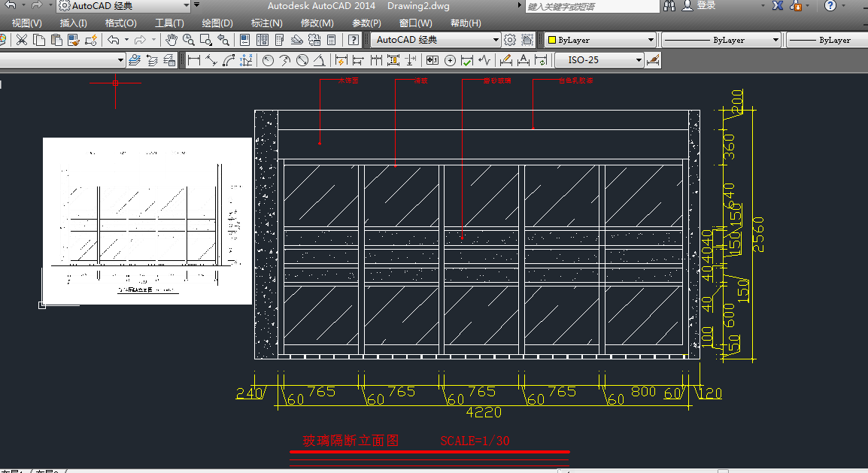Select the Pan hand tool

(171, 40)
